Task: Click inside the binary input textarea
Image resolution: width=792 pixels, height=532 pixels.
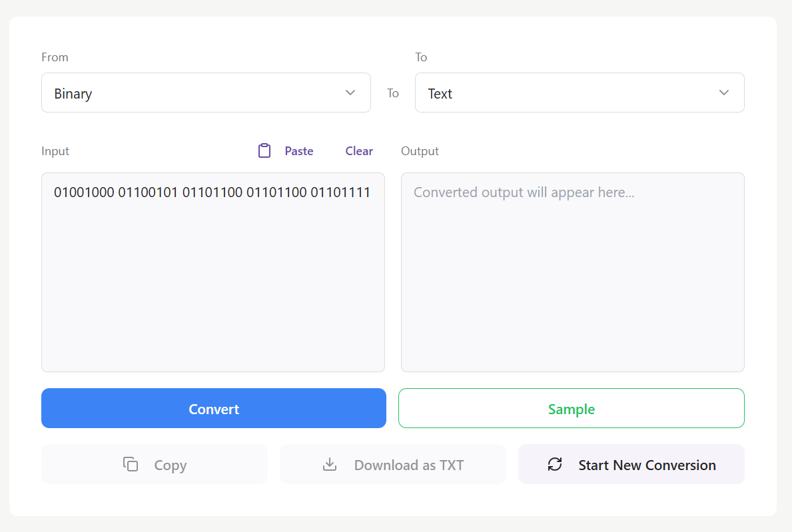Action: 213,272
